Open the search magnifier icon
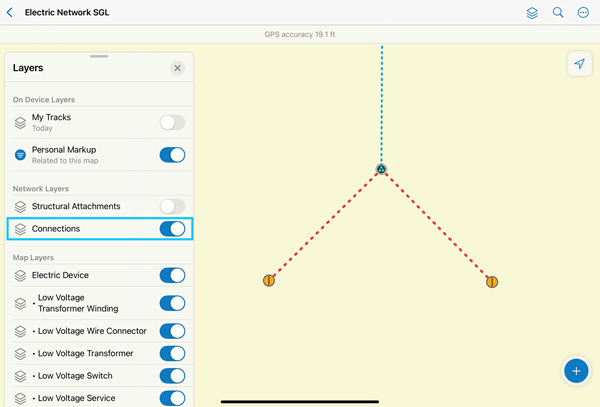This screenshot has width=600, height=407. tap(558, 13)
